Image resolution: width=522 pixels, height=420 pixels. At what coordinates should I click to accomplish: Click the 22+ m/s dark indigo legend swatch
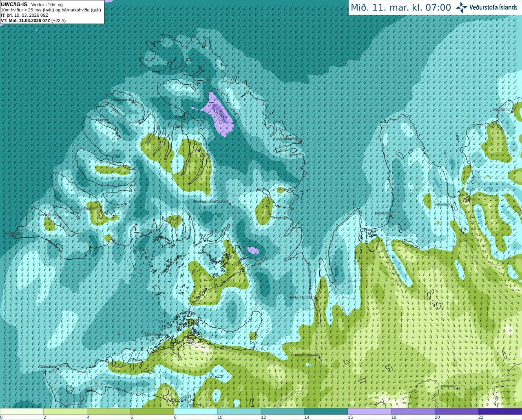click(x=500, y=411)
